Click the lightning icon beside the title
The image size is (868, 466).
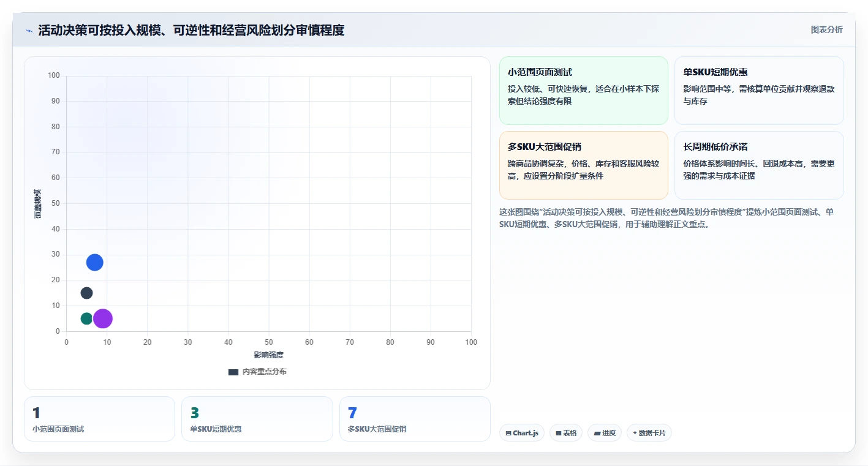click(x=29, y=31)
